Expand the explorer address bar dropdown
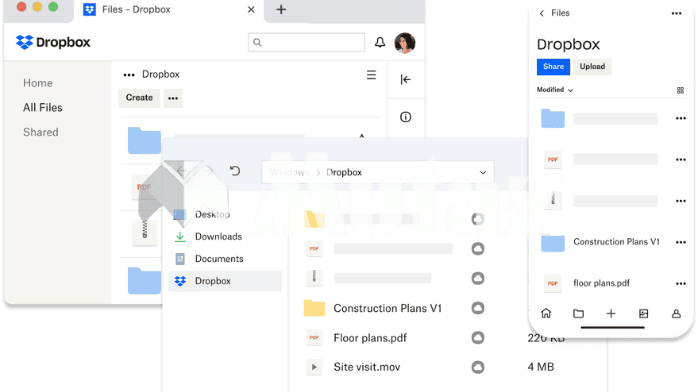This screenshot has height=392, width=698. pos(483,172)
